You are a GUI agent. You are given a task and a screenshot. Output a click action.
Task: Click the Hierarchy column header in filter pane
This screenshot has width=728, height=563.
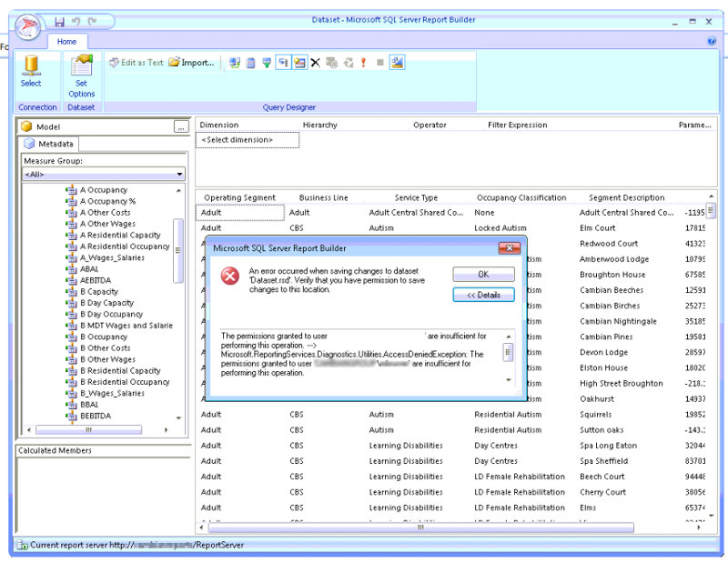[320, 125]
